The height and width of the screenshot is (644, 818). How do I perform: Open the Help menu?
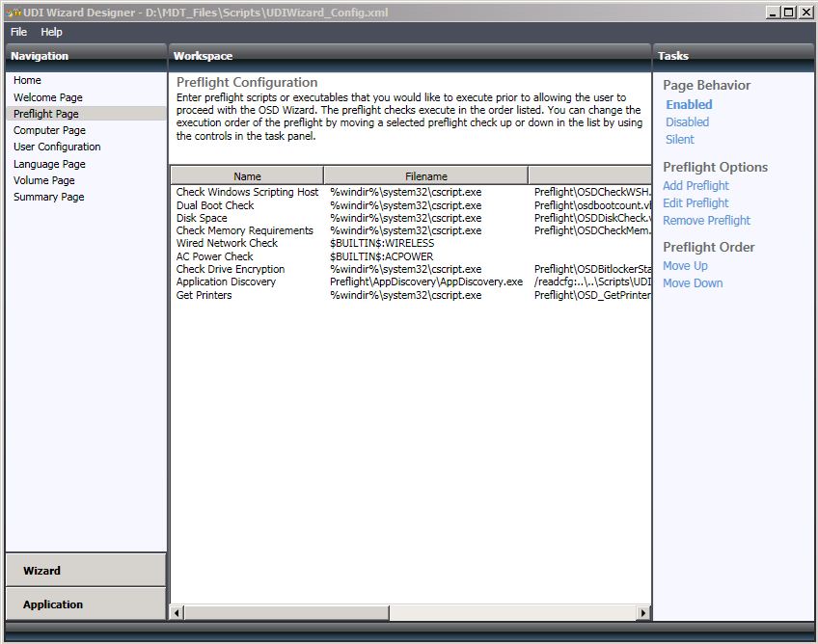[x=51, y=32]
